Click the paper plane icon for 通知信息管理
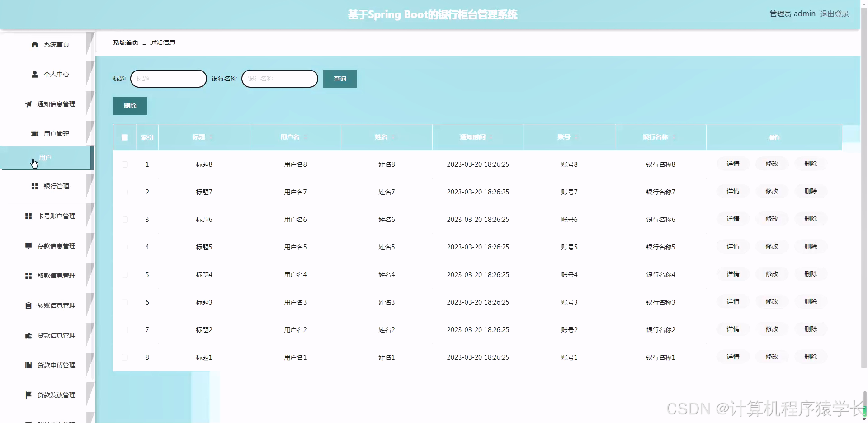Screen dimensions: 868x423 pos(28,104)
